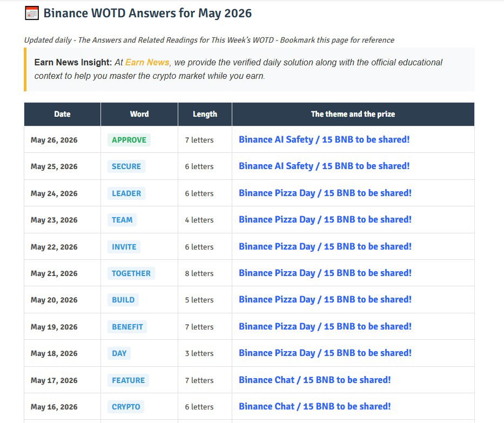Open May 17 Binance Chat link

[x=315, y=380]
